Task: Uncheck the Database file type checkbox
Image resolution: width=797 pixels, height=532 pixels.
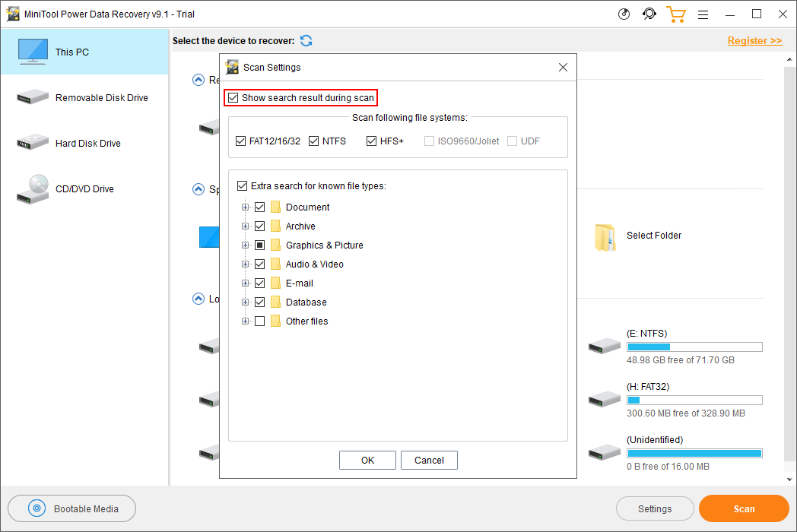Action: [260, 302]
